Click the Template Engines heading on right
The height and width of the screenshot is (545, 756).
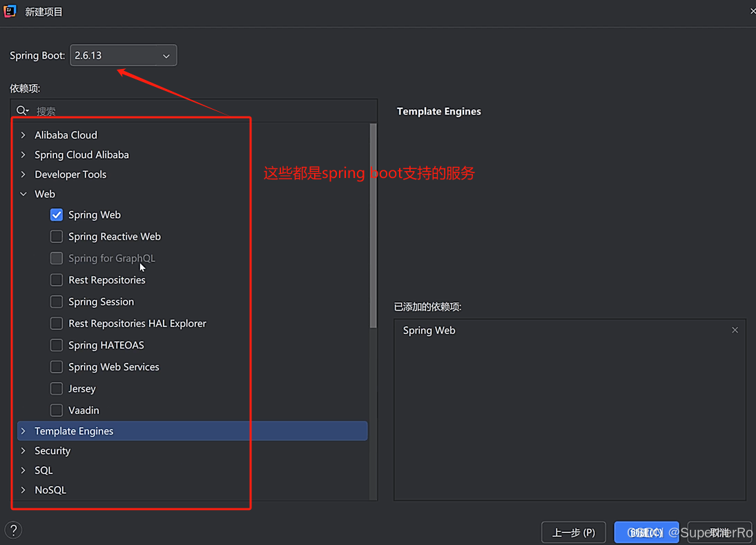[438, 111]
